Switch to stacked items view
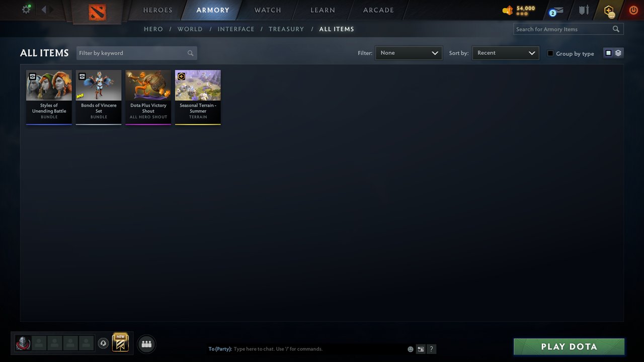 (x=618, y=53)
